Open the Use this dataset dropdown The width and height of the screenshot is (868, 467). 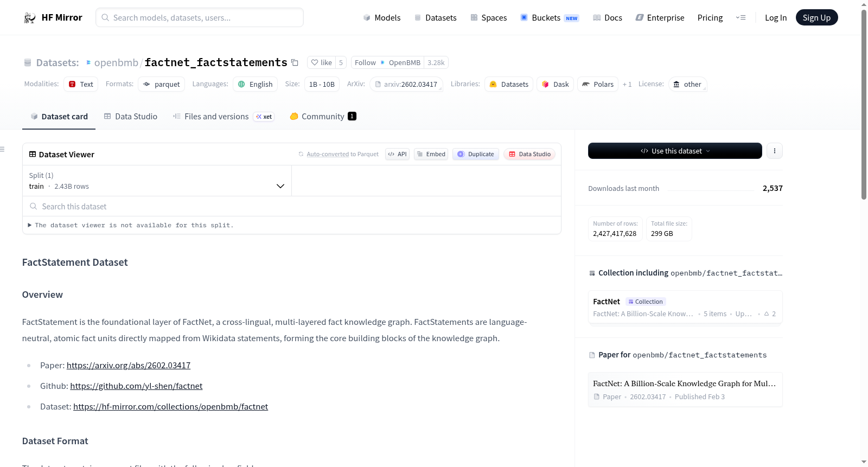point(675,151)
